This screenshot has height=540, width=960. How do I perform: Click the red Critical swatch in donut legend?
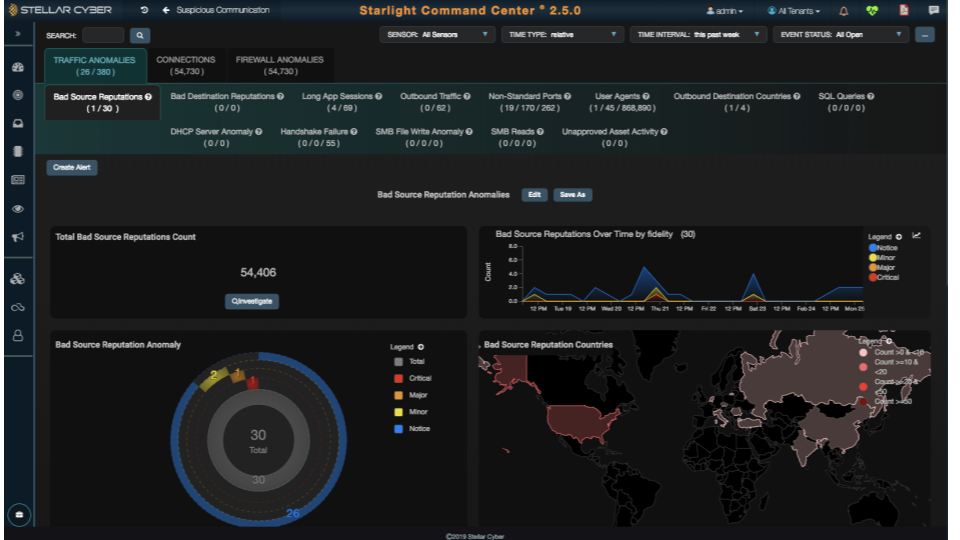(399, 378)
